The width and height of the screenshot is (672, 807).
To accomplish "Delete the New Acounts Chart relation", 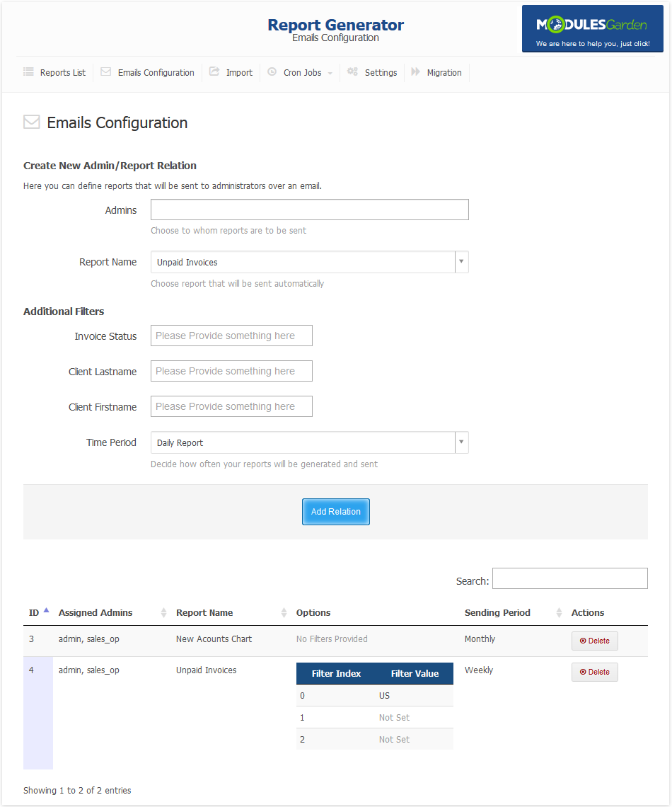I will (x=594, y=641).
